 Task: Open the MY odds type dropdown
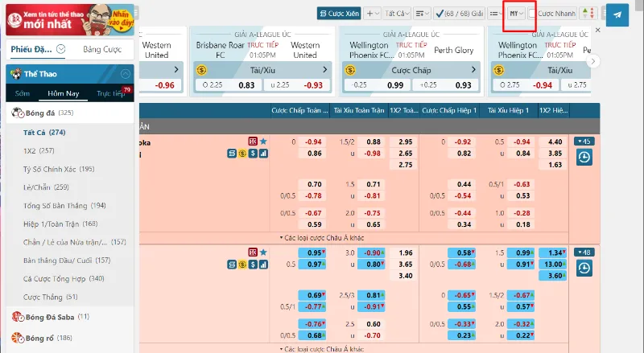point(516,14)
